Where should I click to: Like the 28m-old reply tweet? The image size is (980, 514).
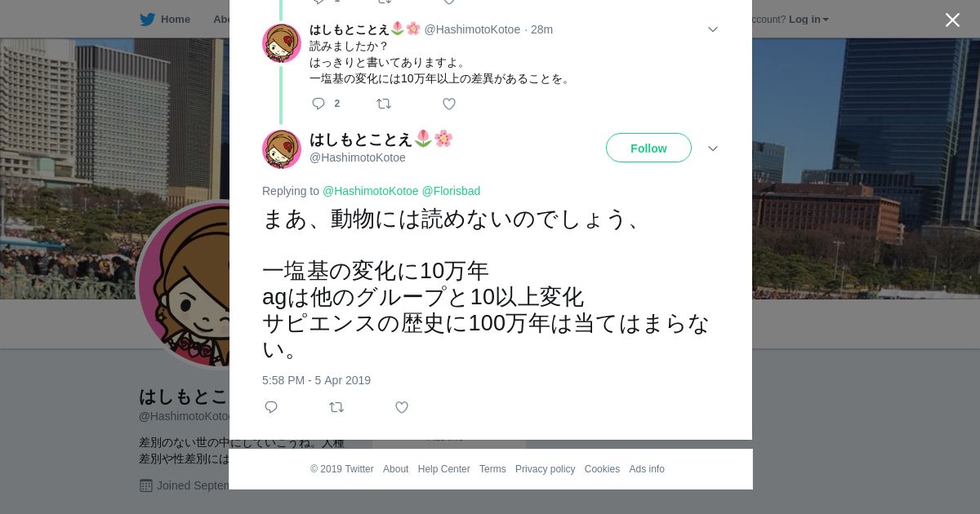(449, 104)
